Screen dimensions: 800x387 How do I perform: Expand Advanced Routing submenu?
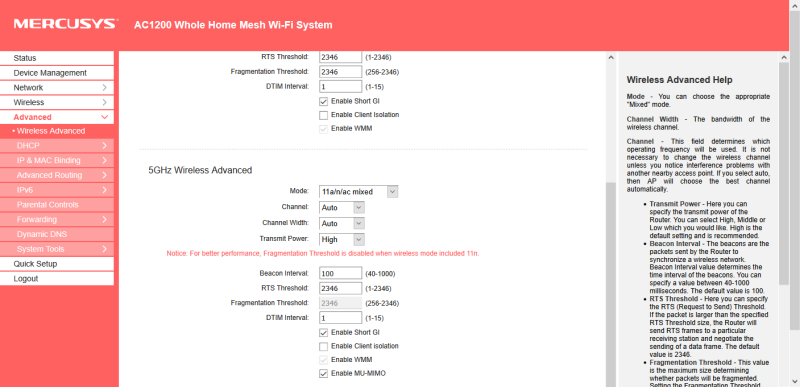pos(57,175)
